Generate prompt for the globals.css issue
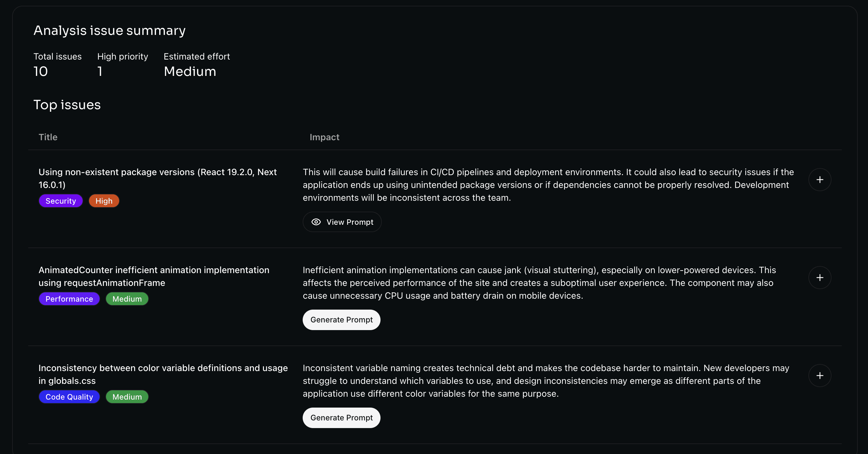 pos(341,418)
